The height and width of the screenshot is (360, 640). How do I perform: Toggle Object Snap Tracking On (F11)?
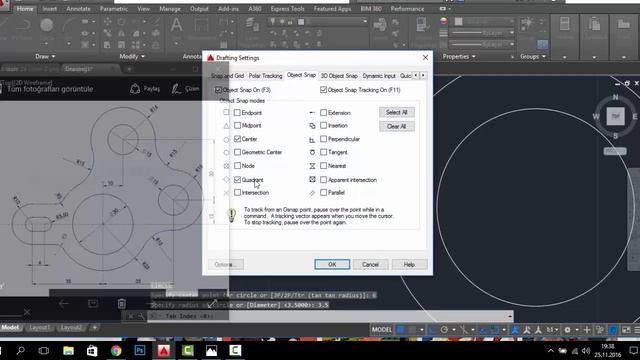coord(323,90)
